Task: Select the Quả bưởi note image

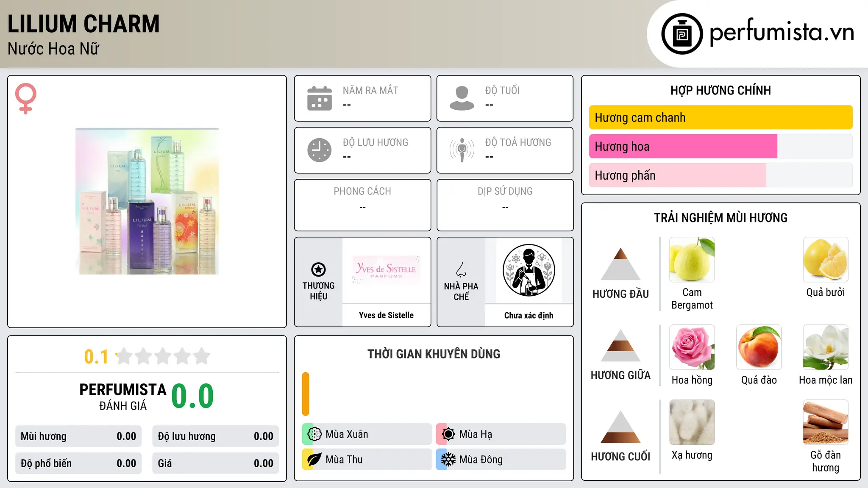Action: (826, 260)
